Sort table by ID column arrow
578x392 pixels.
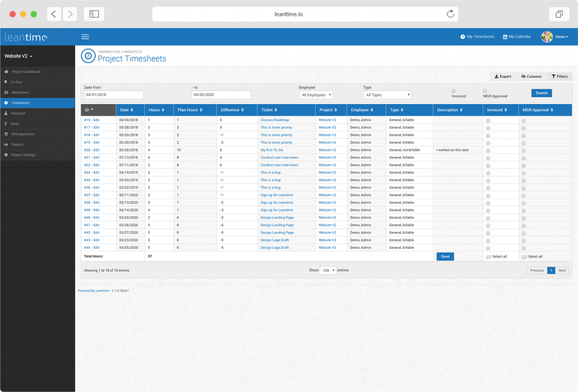[92, 110]
